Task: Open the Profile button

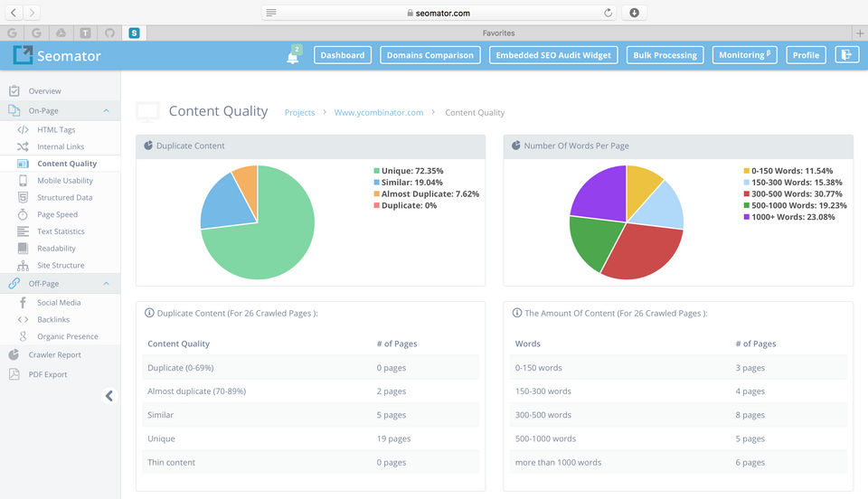Action: (x=806, y=55)
